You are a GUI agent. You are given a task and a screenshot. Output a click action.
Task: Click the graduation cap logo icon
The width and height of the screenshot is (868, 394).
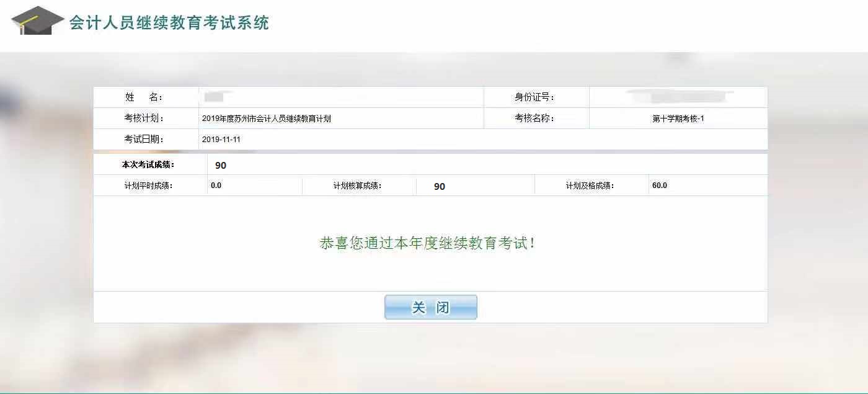37,21
